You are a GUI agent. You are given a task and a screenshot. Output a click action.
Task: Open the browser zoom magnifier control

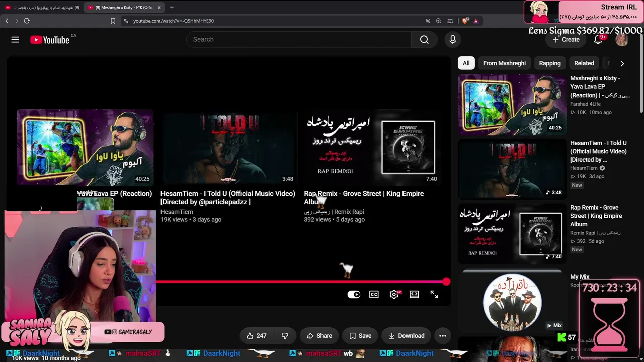pos(439,21)
